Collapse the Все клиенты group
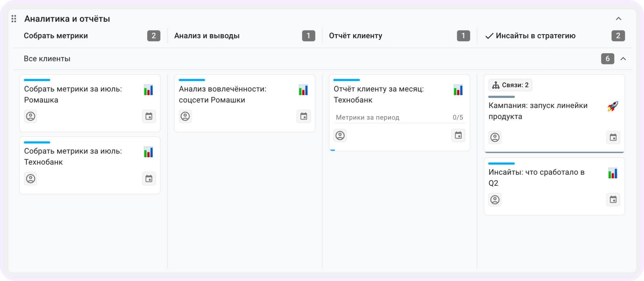The image size is (644, 281). point(623,59)
